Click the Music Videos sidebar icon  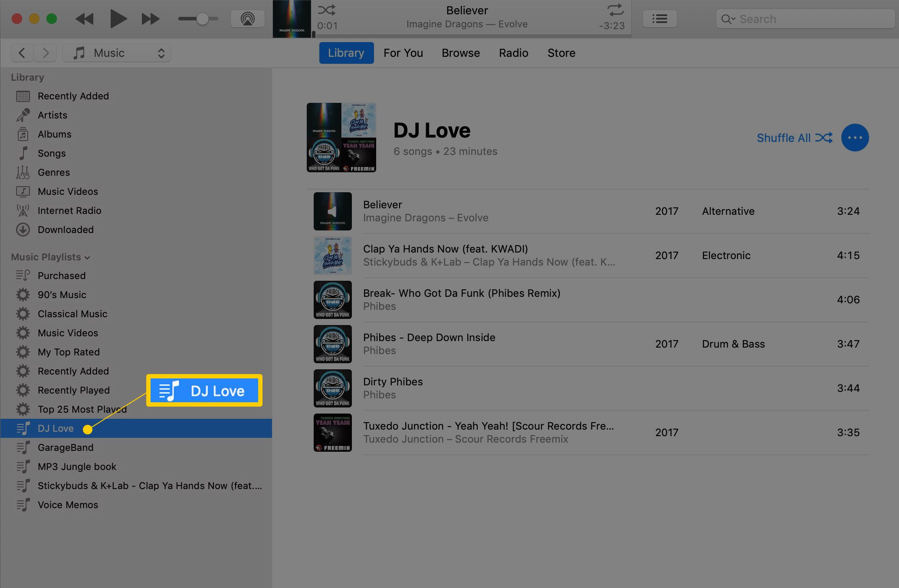pos(22,191)
